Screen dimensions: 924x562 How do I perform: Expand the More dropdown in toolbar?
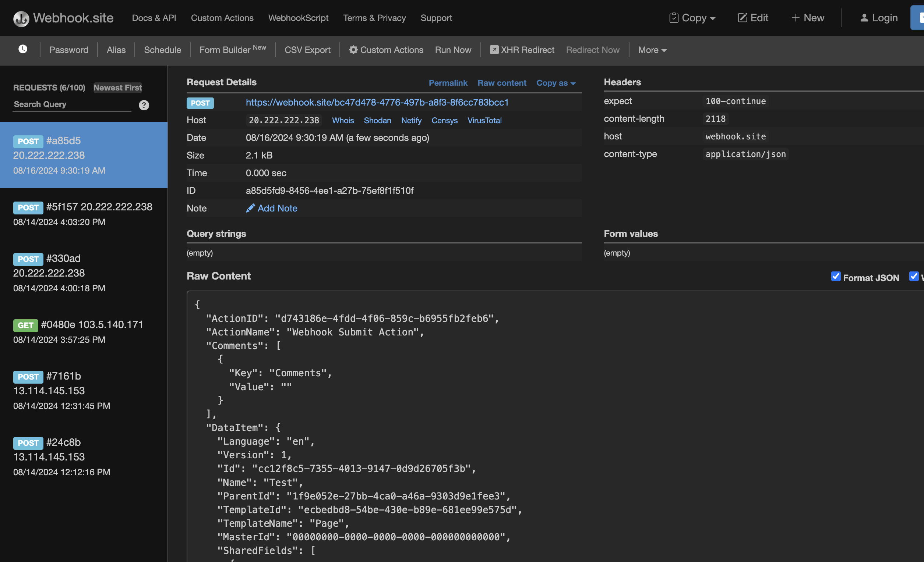pyautogui.click(x=652, y=50)
